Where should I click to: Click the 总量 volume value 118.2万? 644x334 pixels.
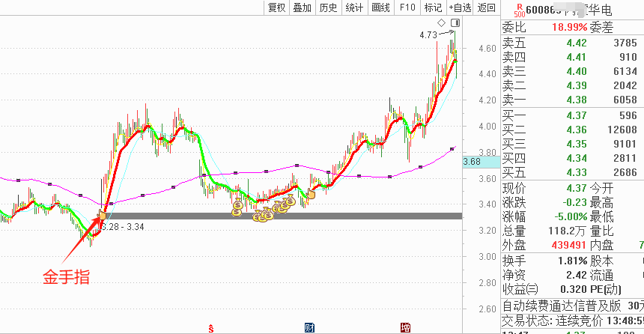tap(566, 231)
